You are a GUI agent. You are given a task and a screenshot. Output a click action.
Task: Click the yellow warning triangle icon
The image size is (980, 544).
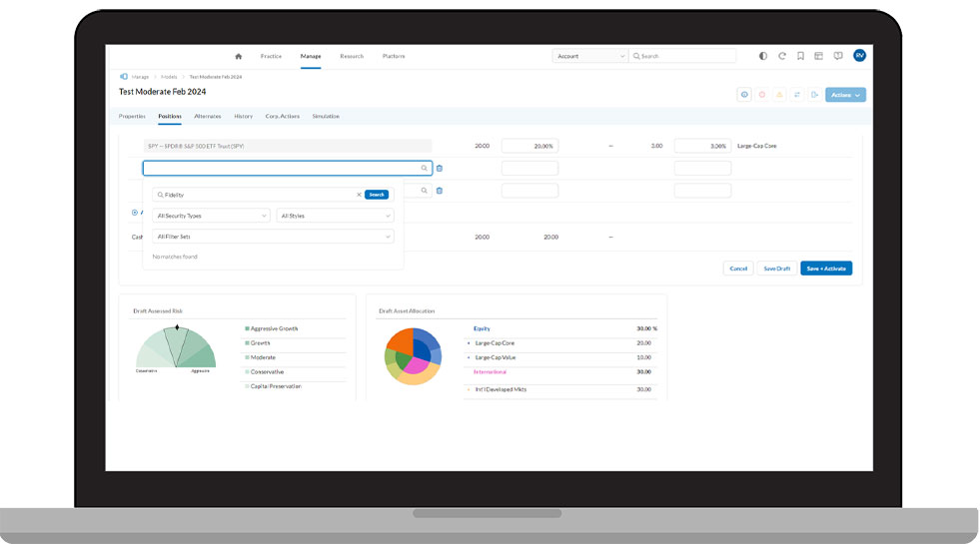tap(779, 95)
